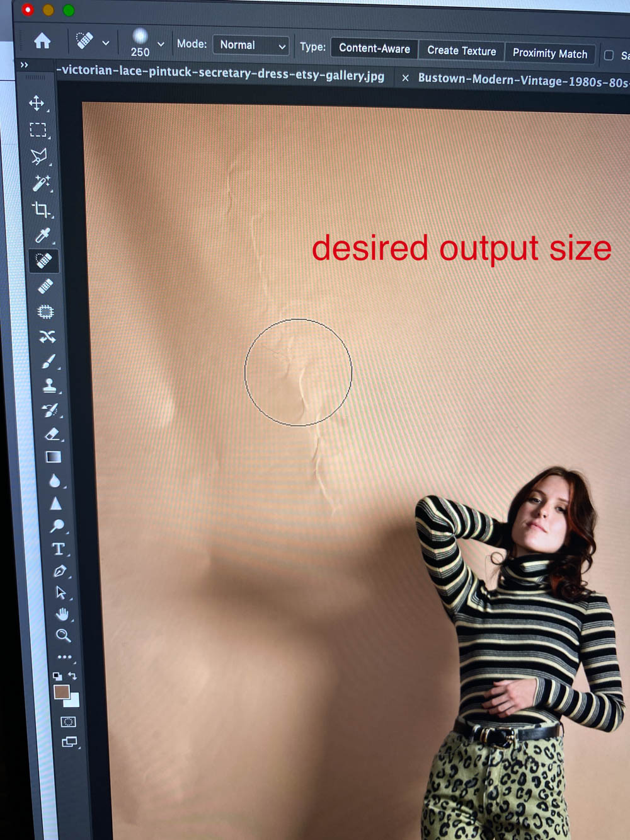Go to the Home screen
This screenshot has height=840, width=630.
click(42, 41)
